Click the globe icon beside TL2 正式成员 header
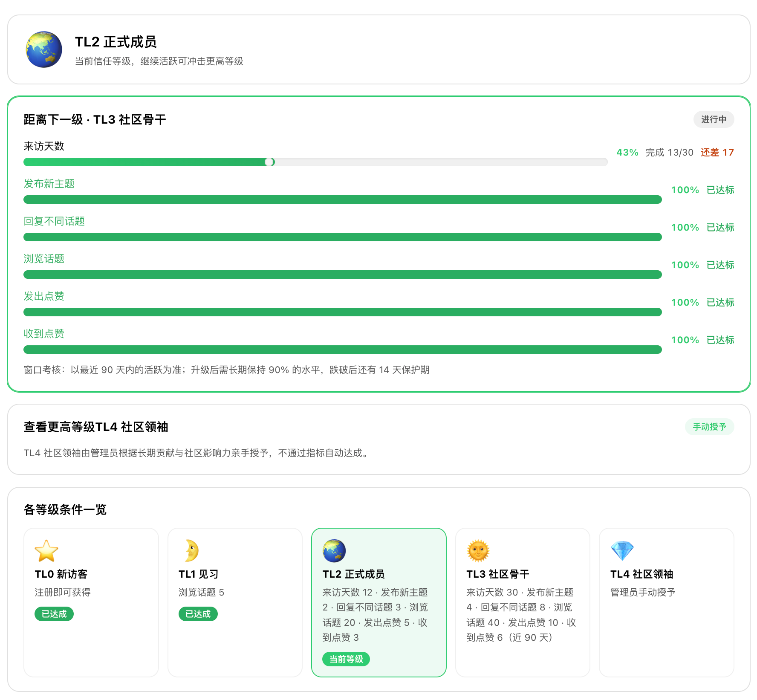Image resolution: width=757 pixels, height=700 pixels. (x=44, y=49)
